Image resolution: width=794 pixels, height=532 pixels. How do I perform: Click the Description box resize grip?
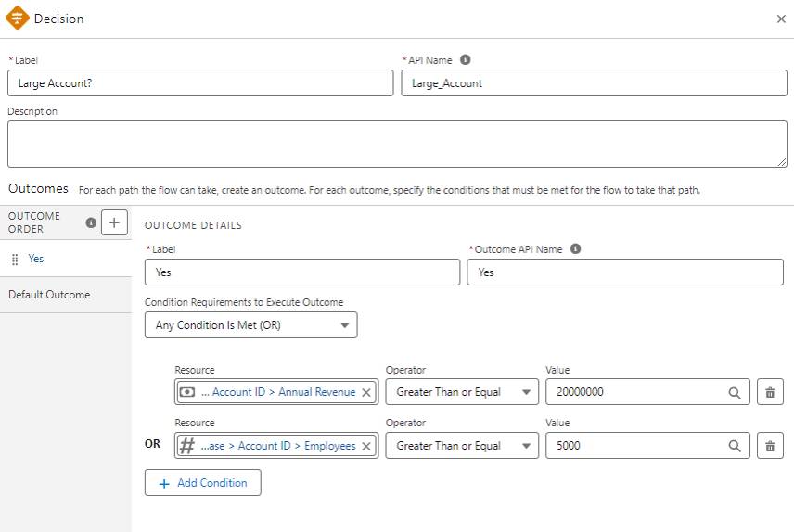[x=782, y=162]
